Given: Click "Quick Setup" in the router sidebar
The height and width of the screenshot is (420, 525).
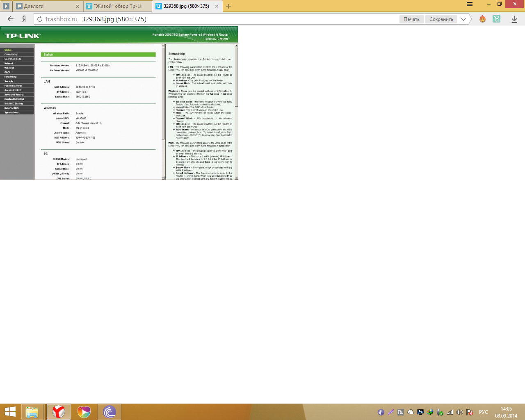Looking at the screenshot, I should tap(11, 55).
